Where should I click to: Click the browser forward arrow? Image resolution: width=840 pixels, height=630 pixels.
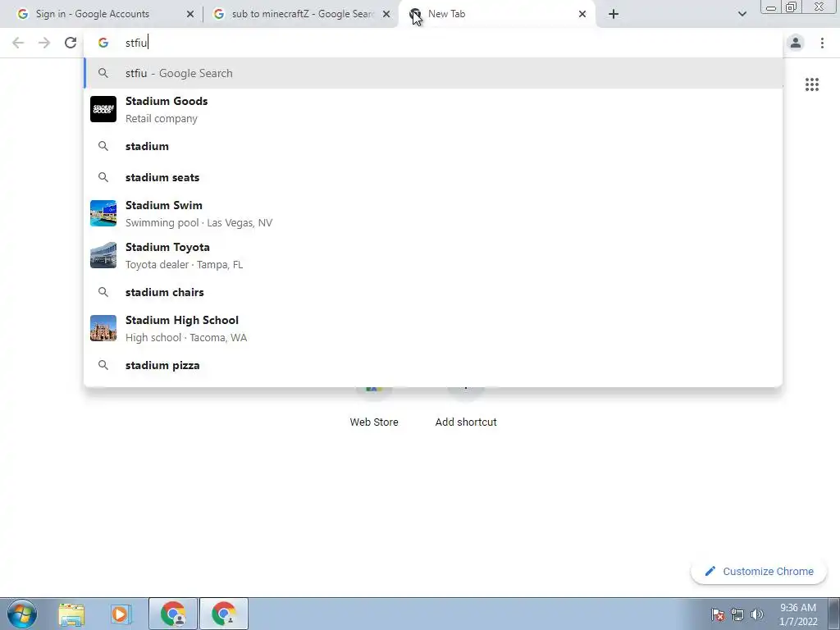coord(44,43)
